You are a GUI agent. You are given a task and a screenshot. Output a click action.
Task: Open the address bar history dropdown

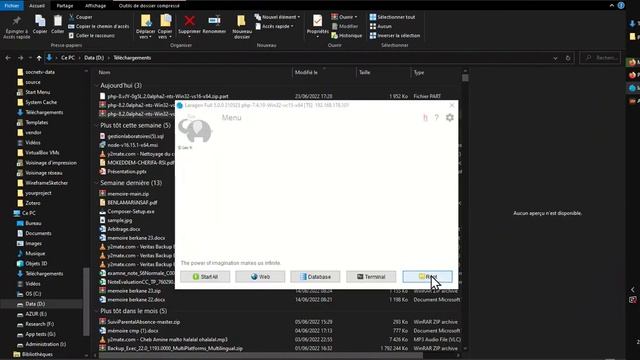[x=556, y=58]
